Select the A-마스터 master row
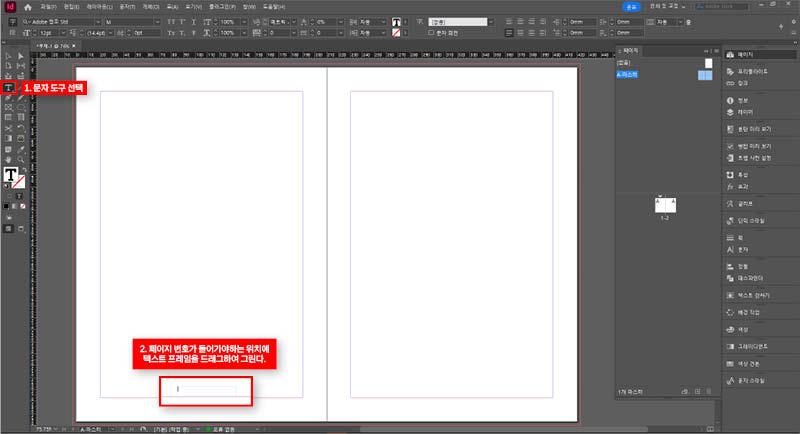 coord(665,74)
